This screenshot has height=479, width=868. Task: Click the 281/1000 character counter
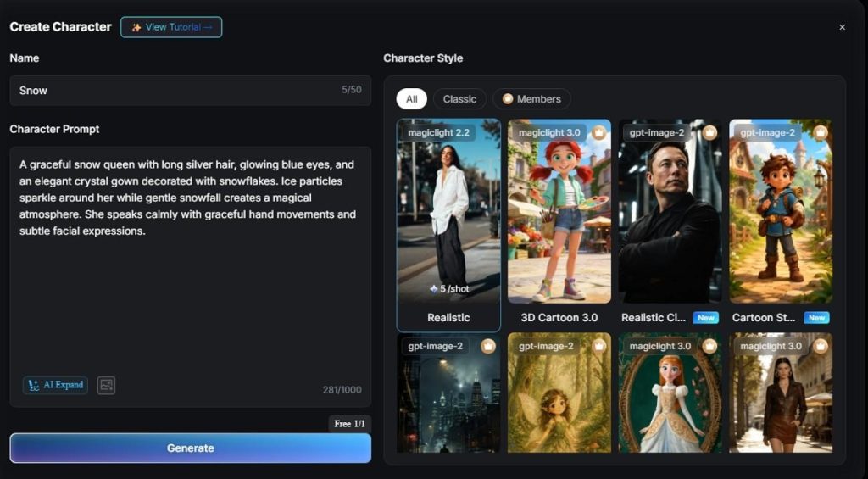(342, 390)
